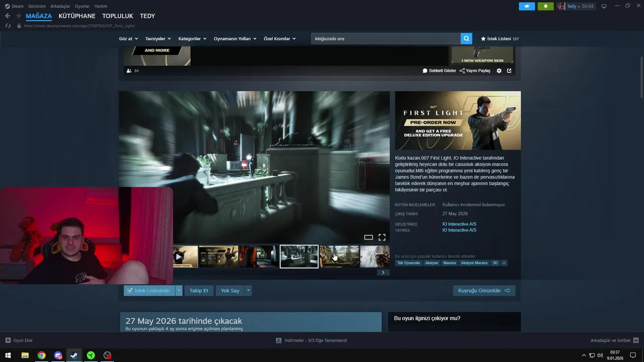Open Google Chrome from the taskbar
This screenshot has width=644, height=362.
coord(41,355)
